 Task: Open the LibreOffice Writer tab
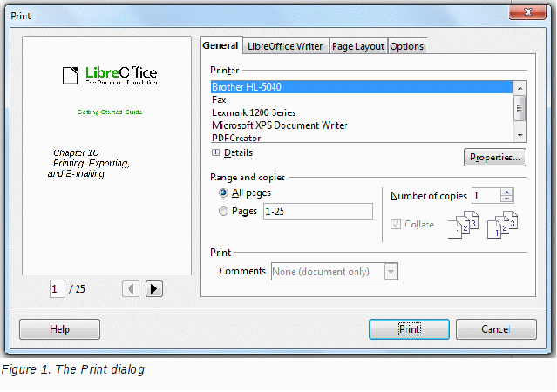point(286,46)
